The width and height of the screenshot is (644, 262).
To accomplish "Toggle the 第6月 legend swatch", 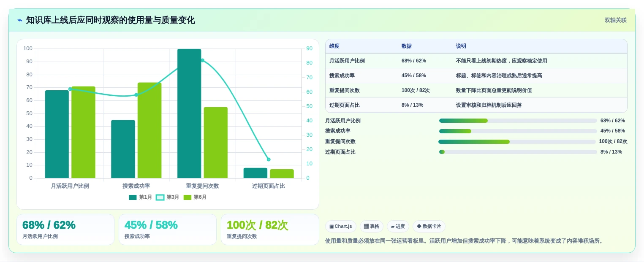I will click(187, 197).
